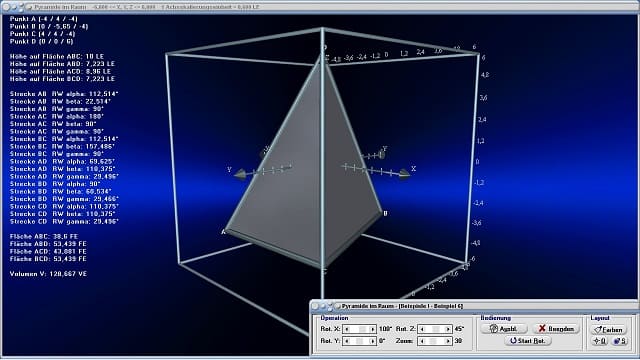Click the Zoom slider thumb

pyautogui.click(x=433, y=341)
